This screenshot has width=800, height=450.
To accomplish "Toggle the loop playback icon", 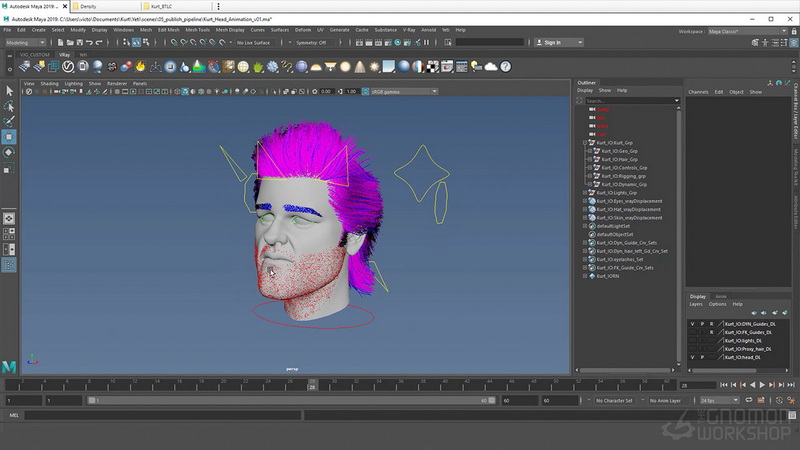I will click(749, 401).
